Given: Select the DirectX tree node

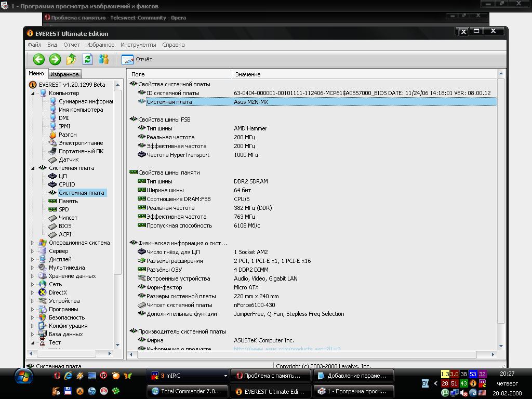Looking at the screenshot, I should (x=58, y=292).
